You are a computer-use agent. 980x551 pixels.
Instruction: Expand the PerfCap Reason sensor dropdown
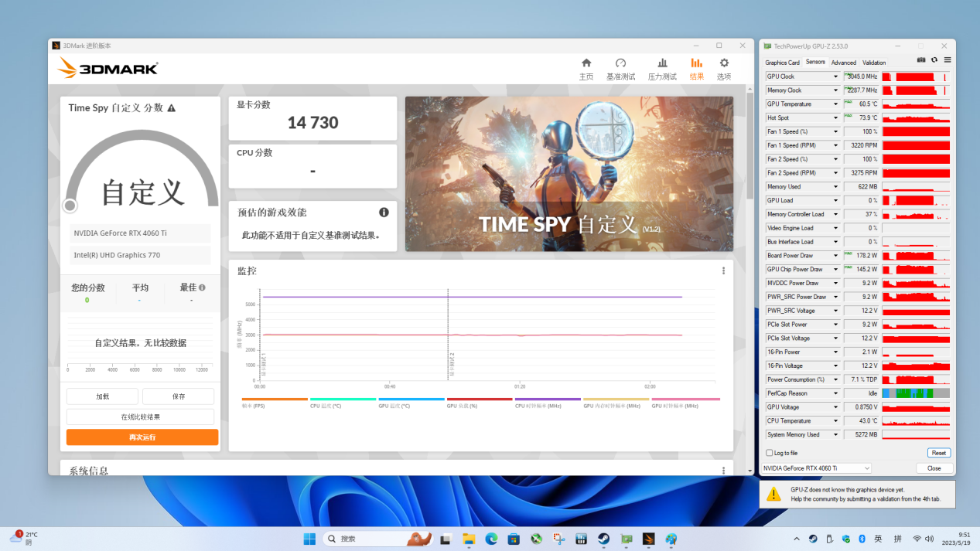click(x=835, y=393)
